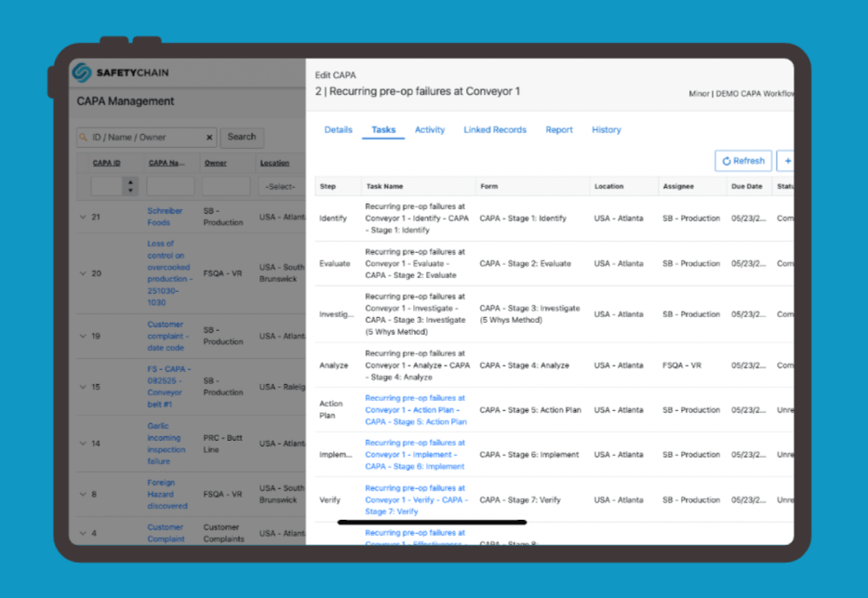Open the Activity tab

click(x=430, y=129)
